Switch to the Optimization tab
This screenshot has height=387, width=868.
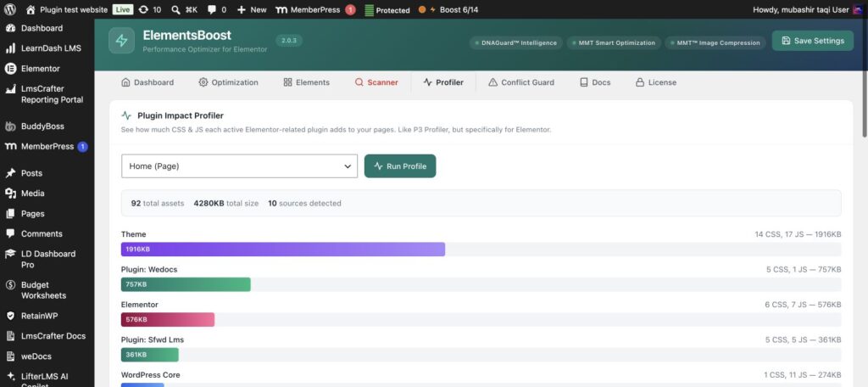coord(228,82)
